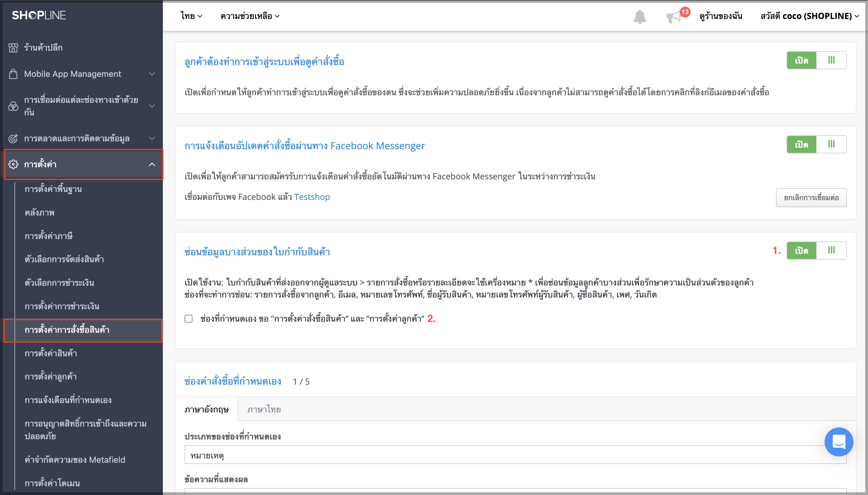Click the channel integration circles icon
The width and height of the screenshot is (868, 495).
click(x=13, y=106)
